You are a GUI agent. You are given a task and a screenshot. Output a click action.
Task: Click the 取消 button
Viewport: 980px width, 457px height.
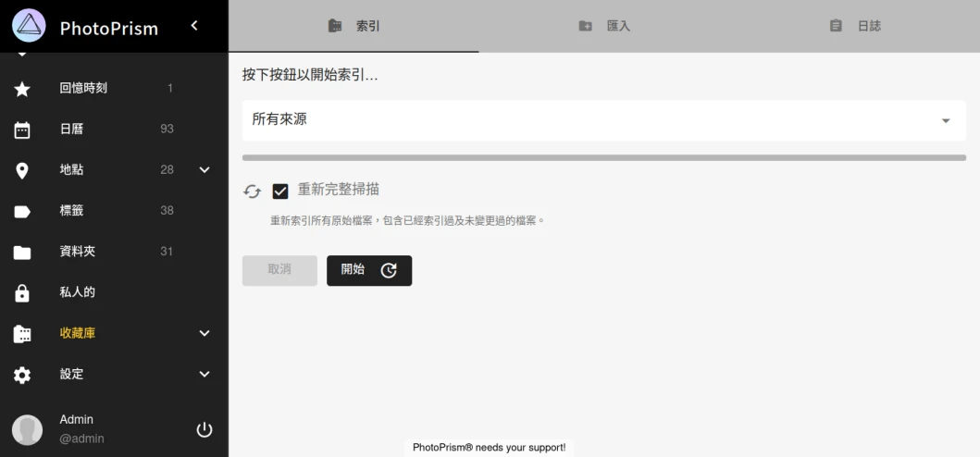(x=279, y=270)
